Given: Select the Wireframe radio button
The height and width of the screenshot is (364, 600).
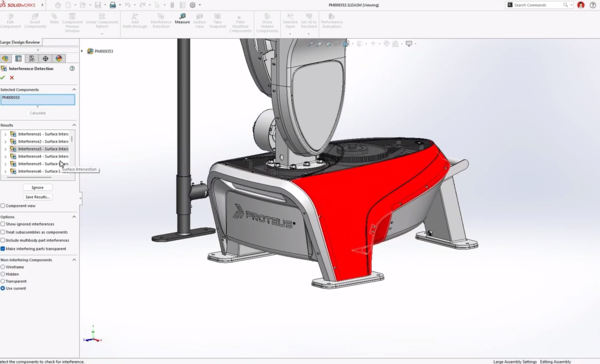Looking at the screenshot, I should pos(3,267).
